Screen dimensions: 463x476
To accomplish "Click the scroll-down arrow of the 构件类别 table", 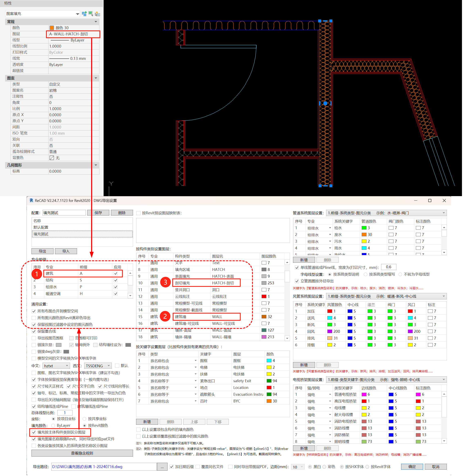I will click(287, 338).
